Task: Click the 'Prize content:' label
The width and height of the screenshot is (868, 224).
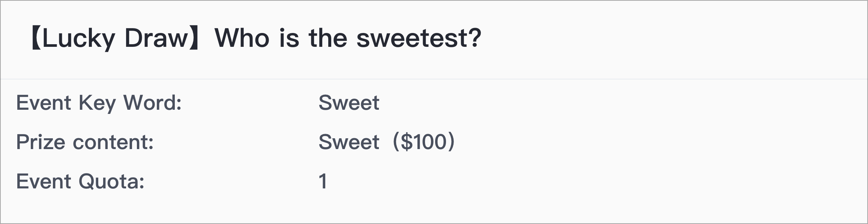Action: coord(85,142)
